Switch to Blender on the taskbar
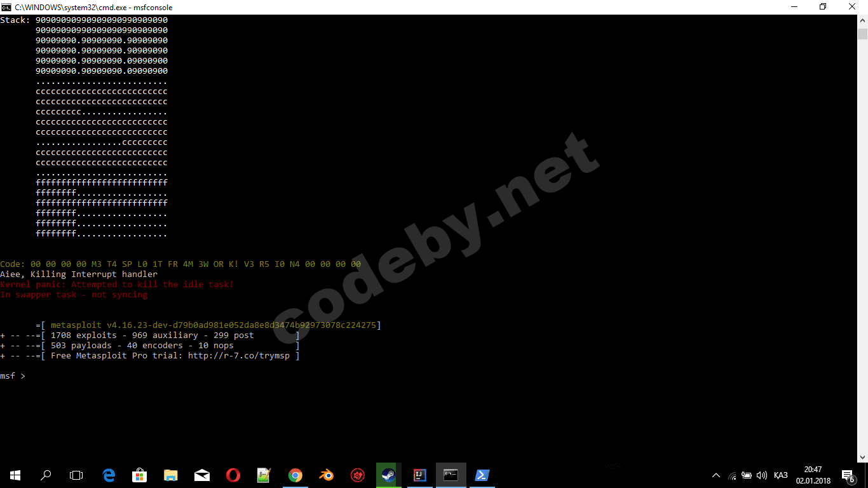 pos(326,475)
